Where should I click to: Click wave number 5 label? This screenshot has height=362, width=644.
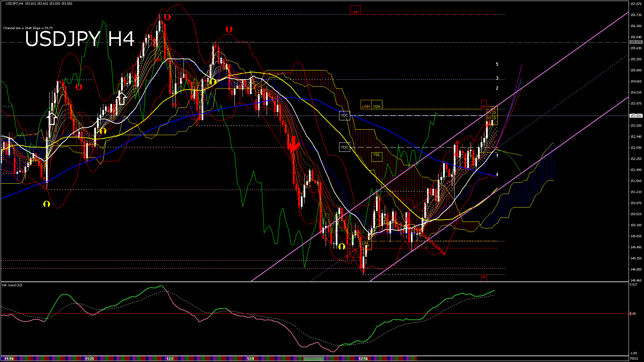click(497, 64)
